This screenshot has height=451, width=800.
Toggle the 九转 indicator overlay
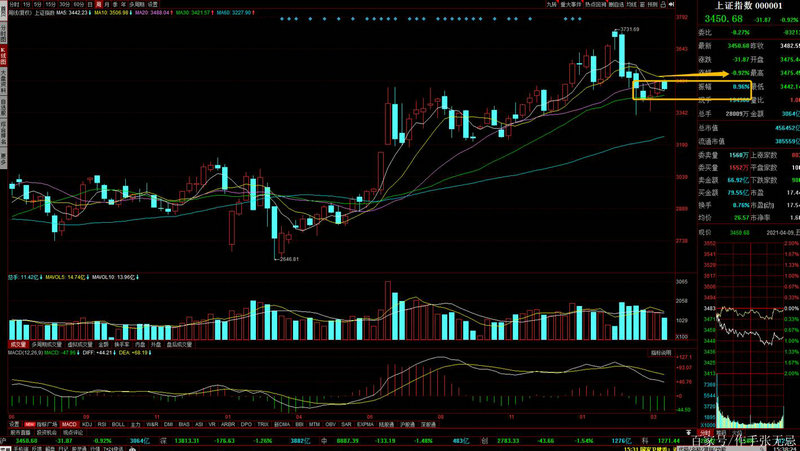(549, 4)
